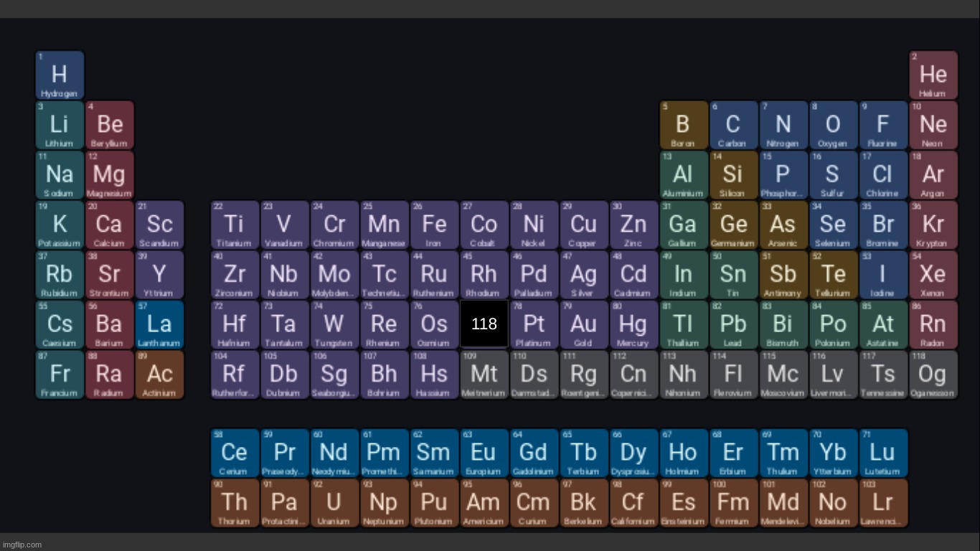Select the Sulfur (S) tile
This screenshot has width=980, height=551.
tap(834, 174)
